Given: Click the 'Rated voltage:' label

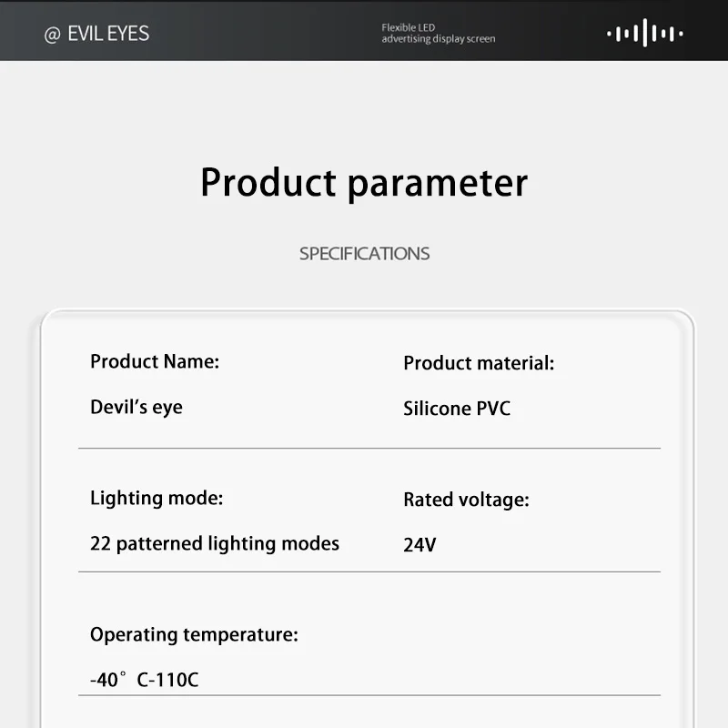Looking at the screenshot, I should point(466,500).
